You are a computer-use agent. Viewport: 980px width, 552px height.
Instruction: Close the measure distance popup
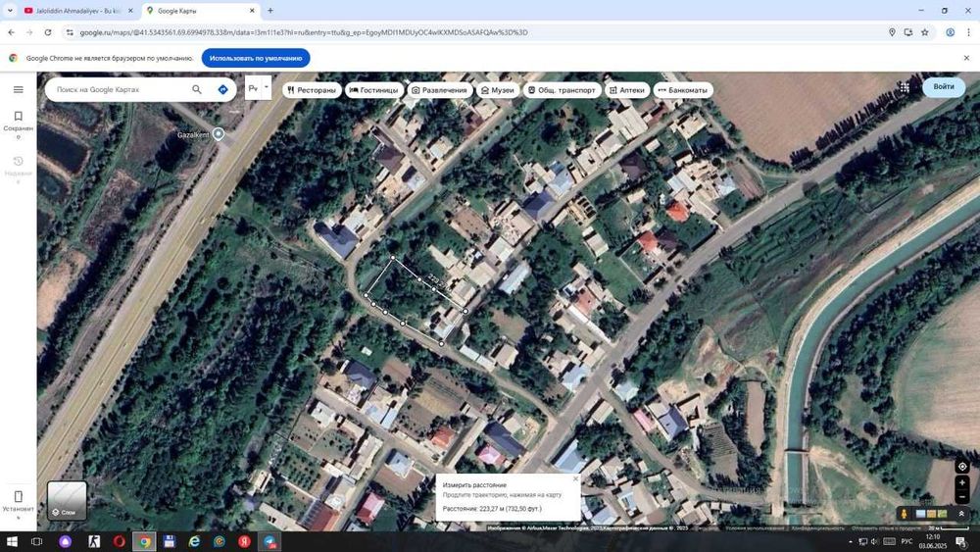click(575, 478)
